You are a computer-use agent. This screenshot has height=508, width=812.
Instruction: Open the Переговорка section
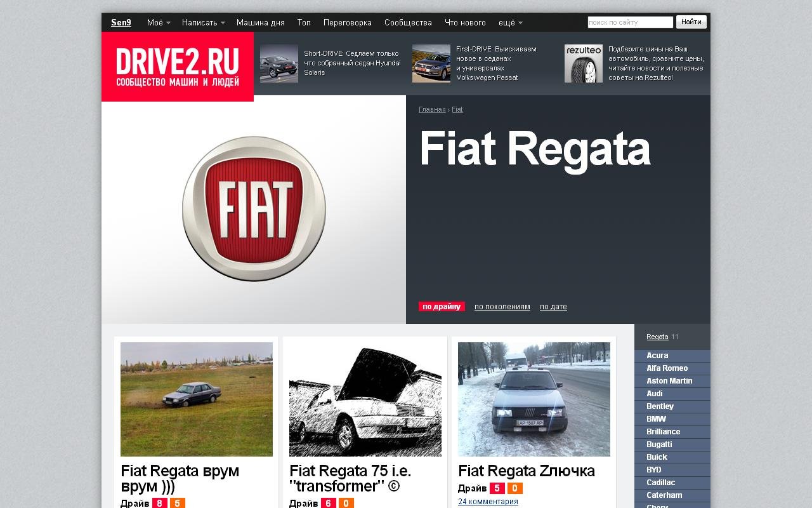click(348, 23)
